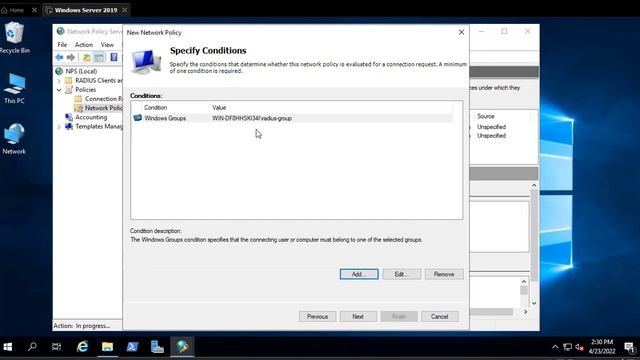Select Accounting tree item
Viewport: 640px width, 360px height.
tap(91, 117)
